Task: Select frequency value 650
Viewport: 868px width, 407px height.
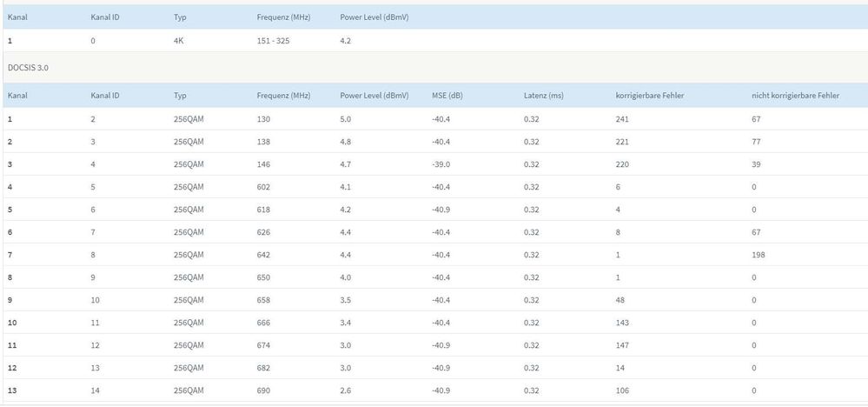Action: 263,277
